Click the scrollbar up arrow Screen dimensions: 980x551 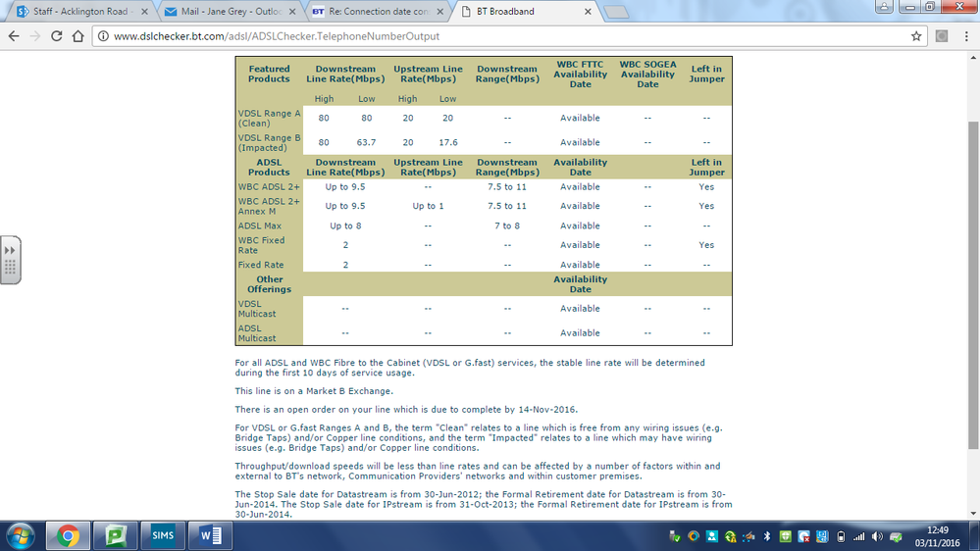click(973, 58)
